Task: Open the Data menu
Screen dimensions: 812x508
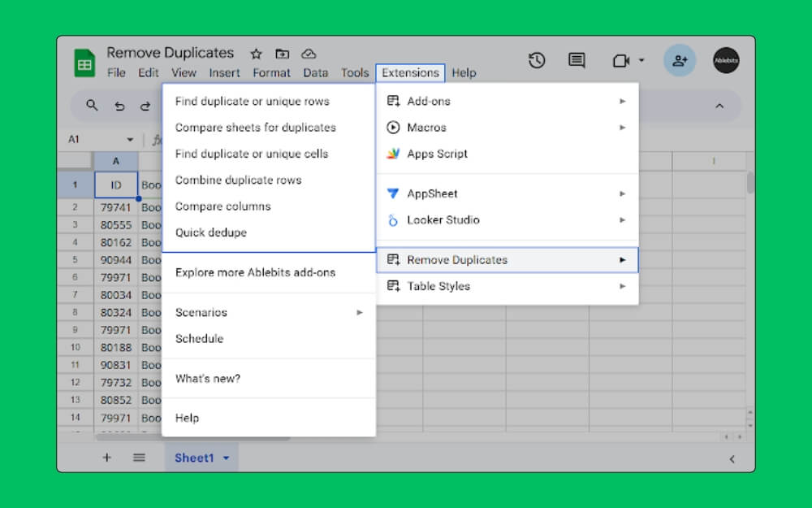Action: tap(315, 72)
